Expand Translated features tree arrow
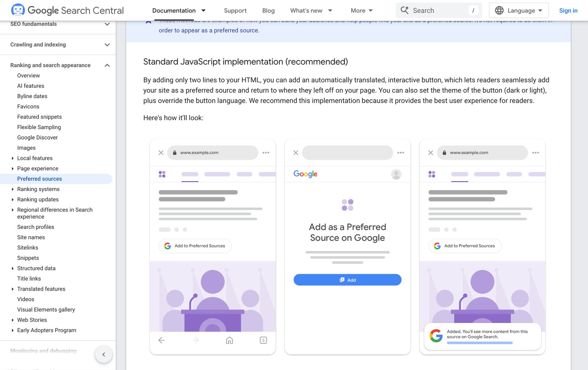This screenshot has width=588, height=370. (12, 289)
